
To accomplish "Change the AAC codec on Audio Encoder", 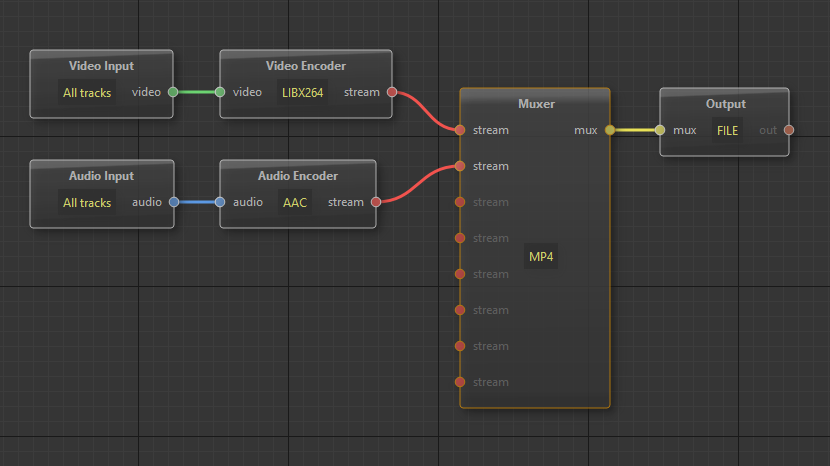I will click(x=295, y=202).
